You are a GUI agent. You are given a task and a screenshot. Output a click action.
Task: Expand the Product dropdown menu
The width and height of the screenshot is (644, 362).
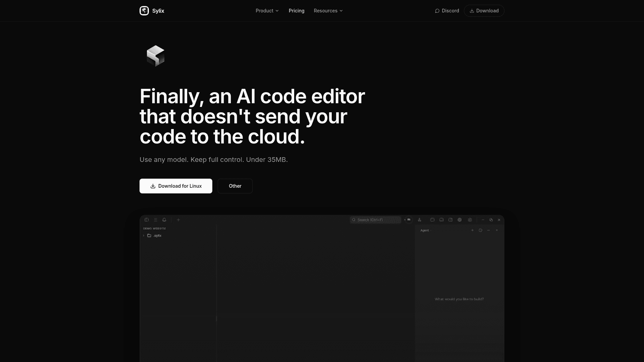[x=267, y=11]
